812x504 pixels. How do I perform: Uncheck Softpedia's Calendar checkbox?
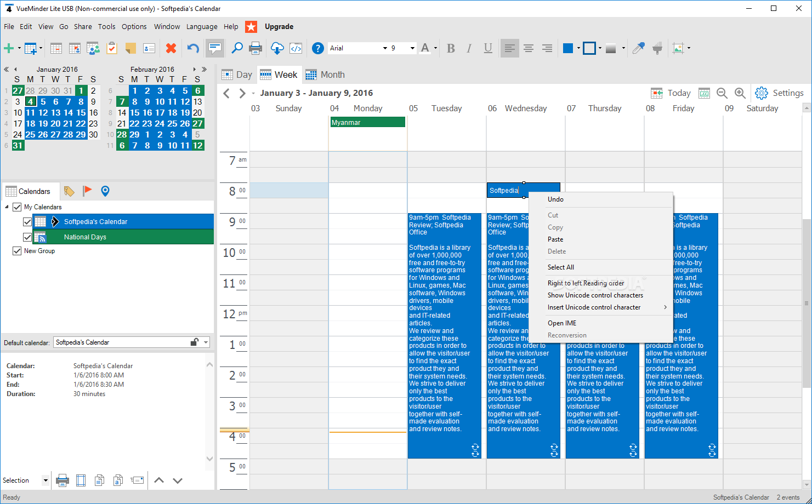pos(27,222)
